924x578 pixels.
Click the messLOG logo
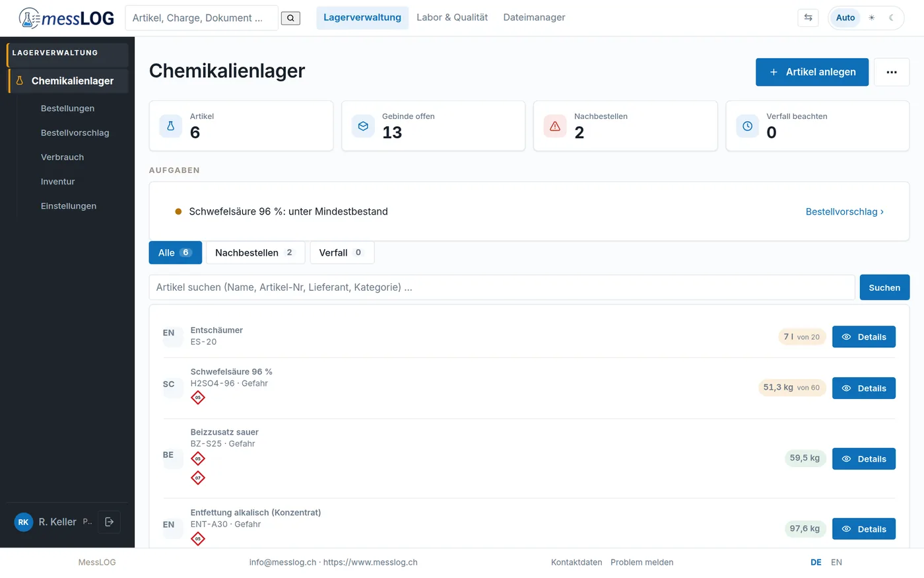click(x=66, y=18)
